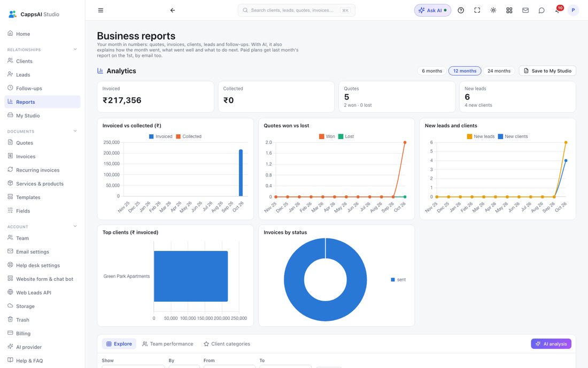Toggle the Invoiced legend swatch
588x368 pixels.
pos(151,136)
